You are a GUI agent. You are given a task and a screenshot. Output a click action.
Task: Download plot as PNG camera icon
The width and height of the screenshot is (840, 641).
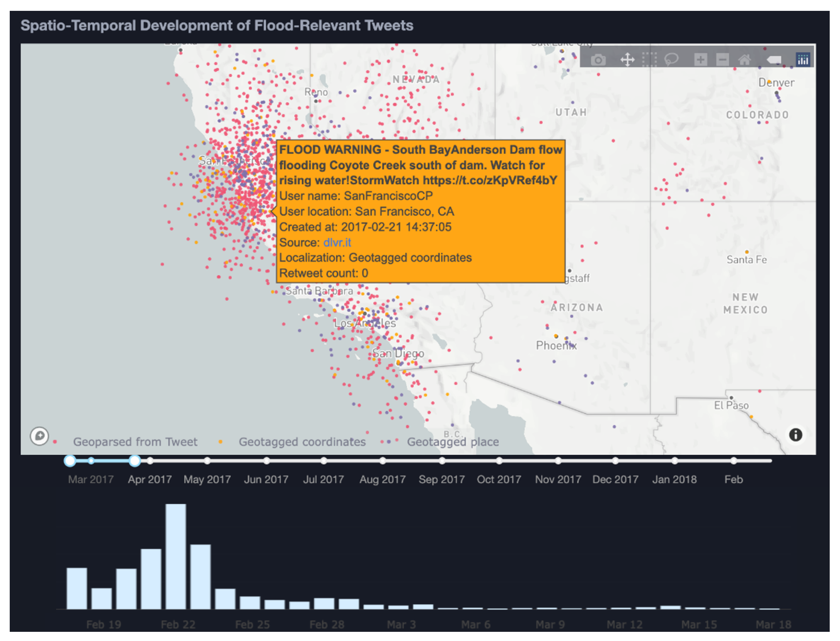point(598,60)
